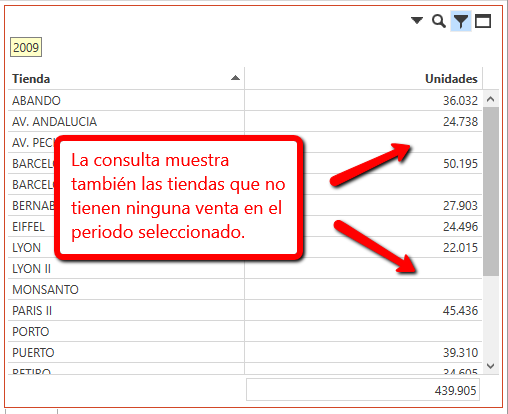
Task: Select the ABANDO store row
Action: click(245, 100)
